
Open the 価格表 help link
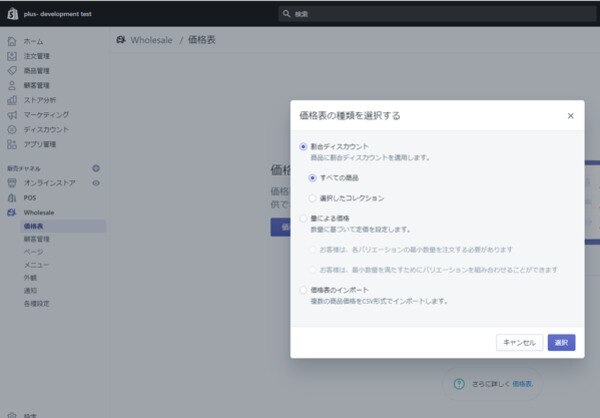522,384
